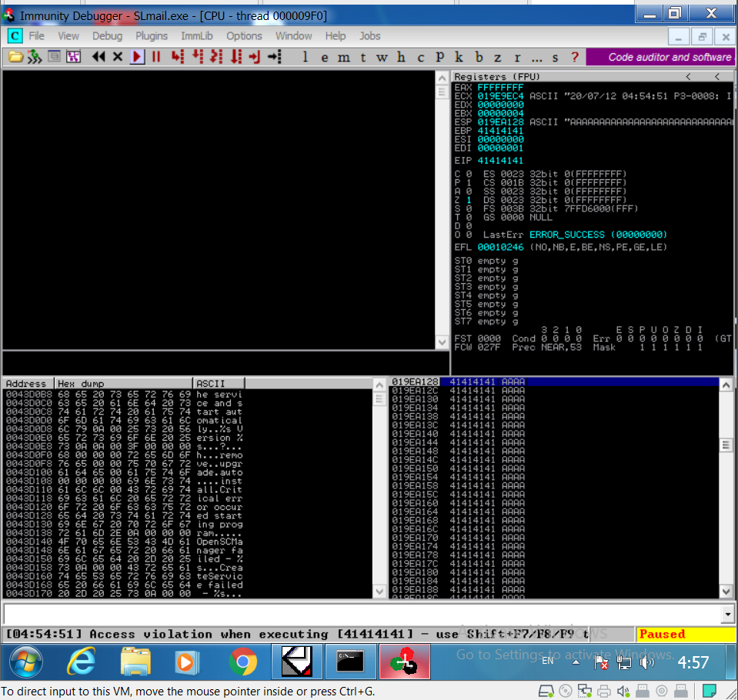The height and width of the screenshot is (700, 738).
Task: Select stack row 019EA128
Action: click(554, 382)
